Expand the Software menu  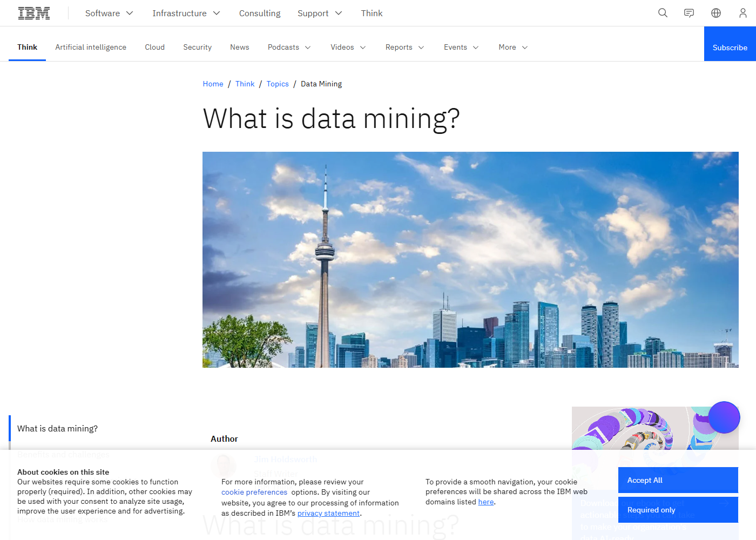109,13
